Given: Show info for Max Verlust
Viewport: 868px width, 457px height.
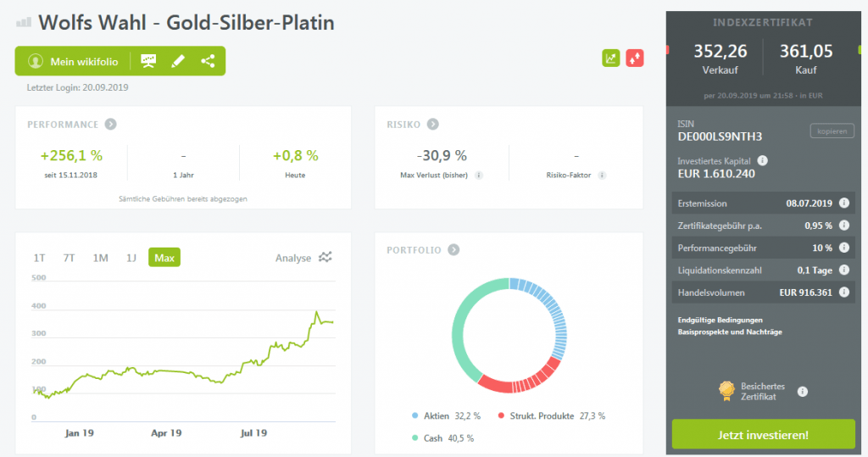Looking at the screenshot, I should pos(479,176).
